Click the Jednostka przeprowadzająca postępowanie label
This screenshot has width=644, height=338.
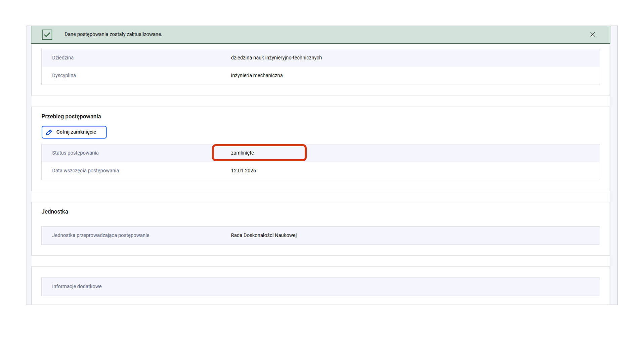[100, 236]
